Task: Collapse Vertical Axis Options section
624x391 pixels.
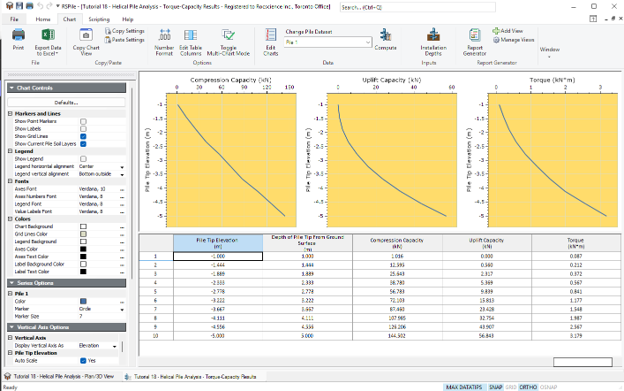Action: (12, 327)
